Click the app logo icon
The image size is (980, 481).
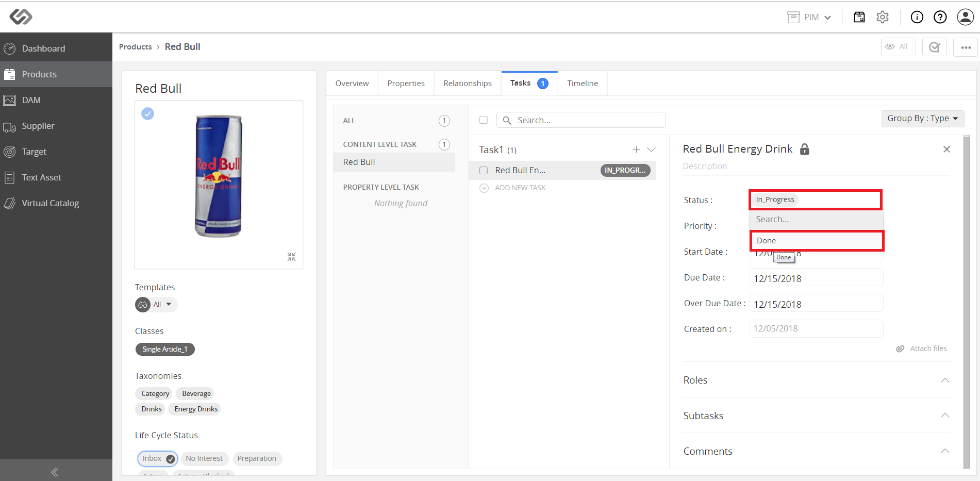tap(21, 17)
